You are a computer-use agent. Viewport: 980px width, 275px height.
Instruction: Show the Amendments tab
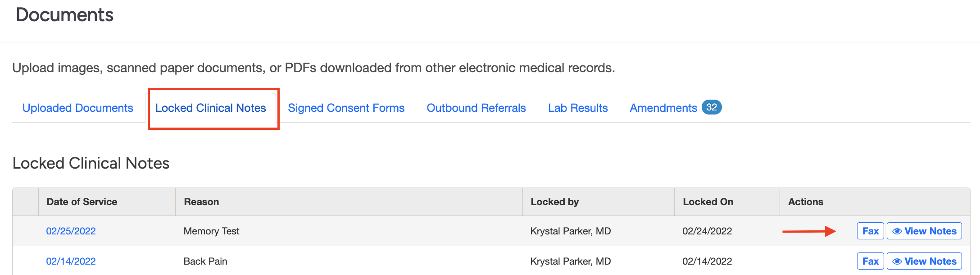(663, 108)
